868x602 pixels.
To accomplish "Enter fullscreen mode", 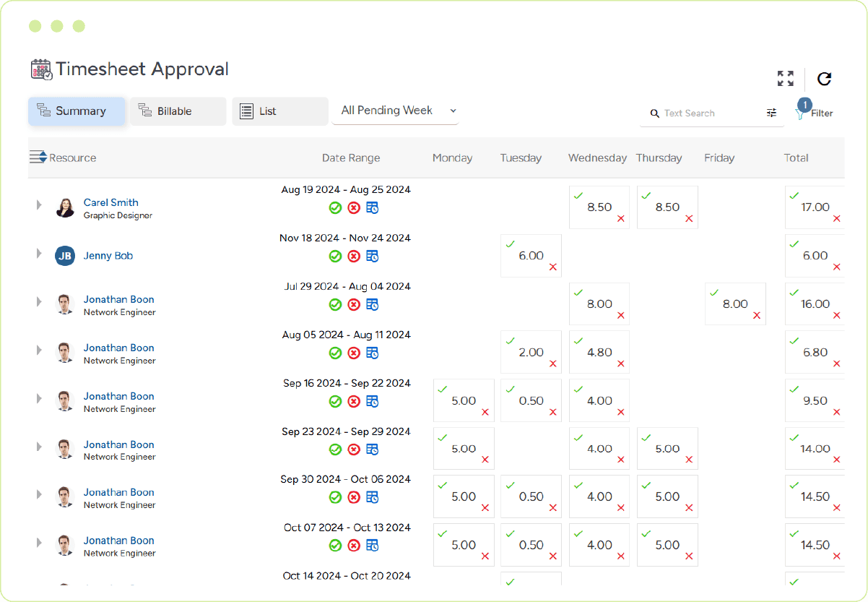I will coord(786,79).
